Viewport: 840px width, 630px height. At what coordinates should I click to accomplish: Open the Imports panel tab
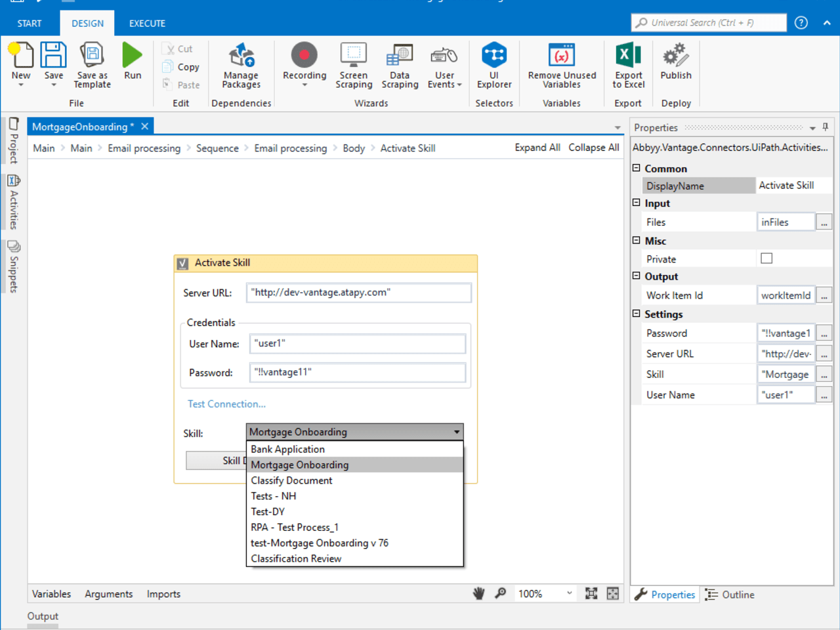[x=163, y=594]
